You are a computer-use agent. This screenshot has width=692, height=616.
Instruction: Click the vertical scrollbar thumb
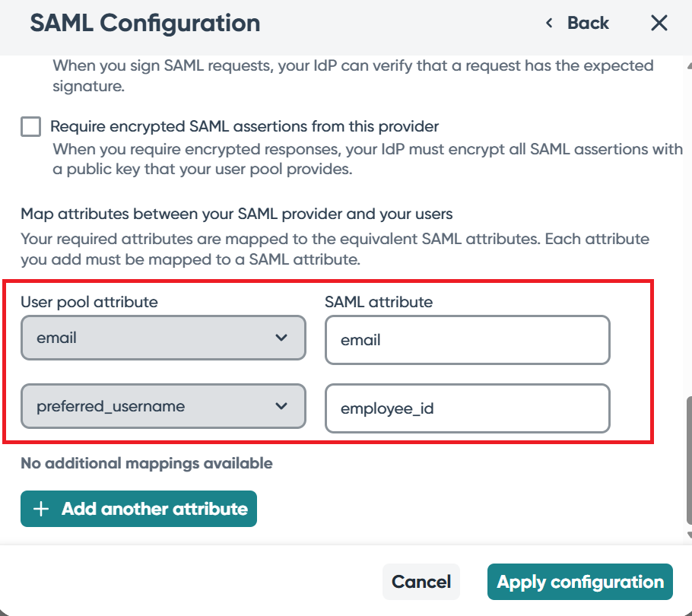click(x=687, y=459)
